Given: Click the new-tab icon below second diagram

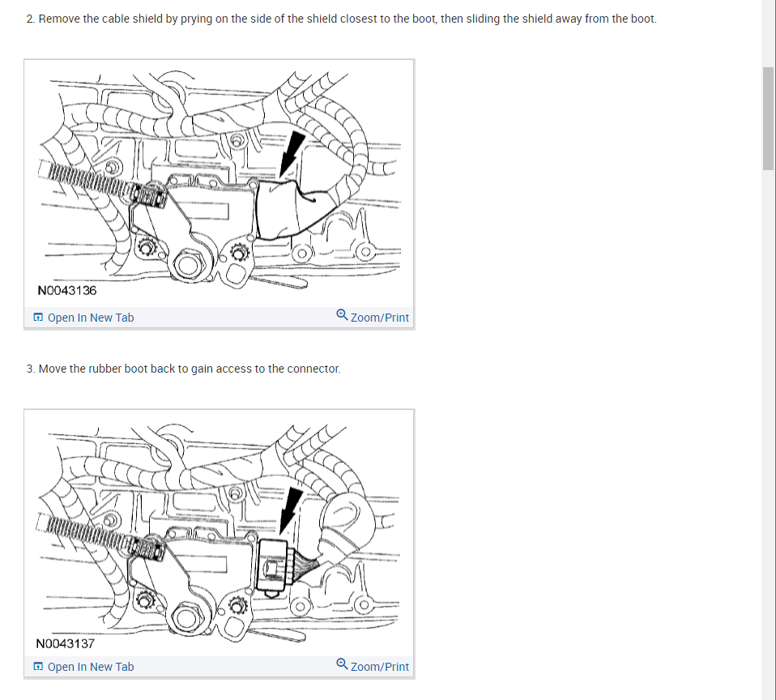Looking at the screenshot, I should click(38, 666).
